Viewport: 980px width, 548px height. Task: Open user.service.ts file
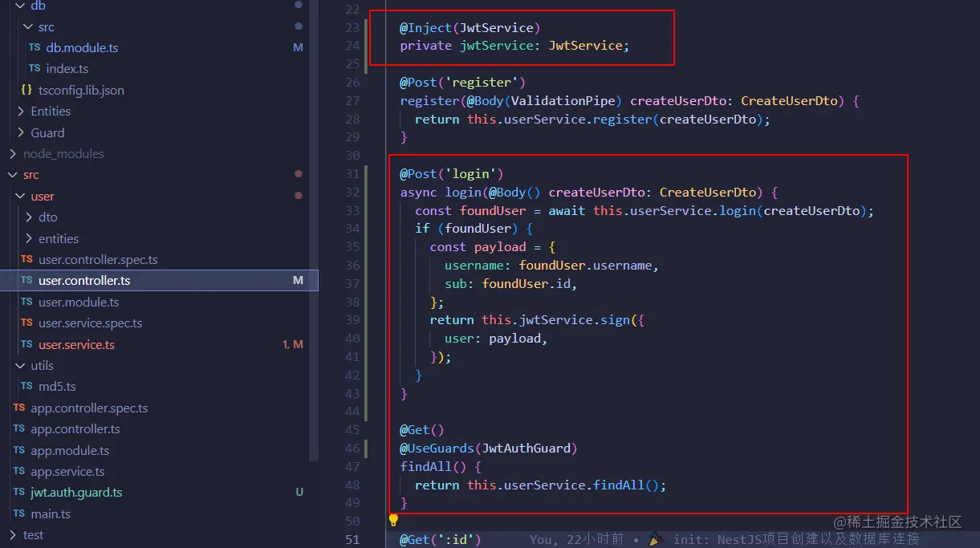point(76,345)
